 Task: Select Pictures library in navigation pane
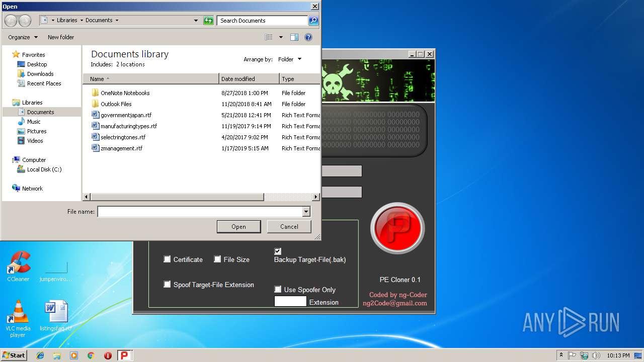click(37, 131)
